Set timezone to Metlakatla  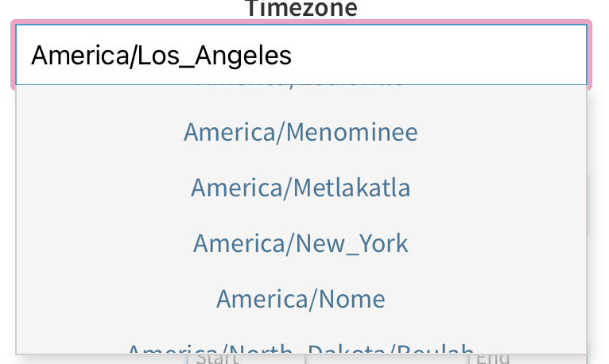[301, 188]
